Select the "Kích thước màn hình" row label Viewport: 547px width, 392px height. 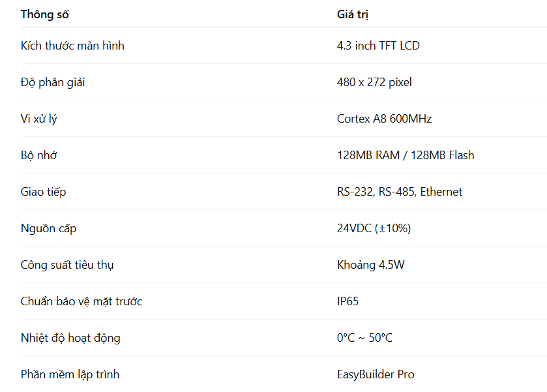click(x=72, y=46)
